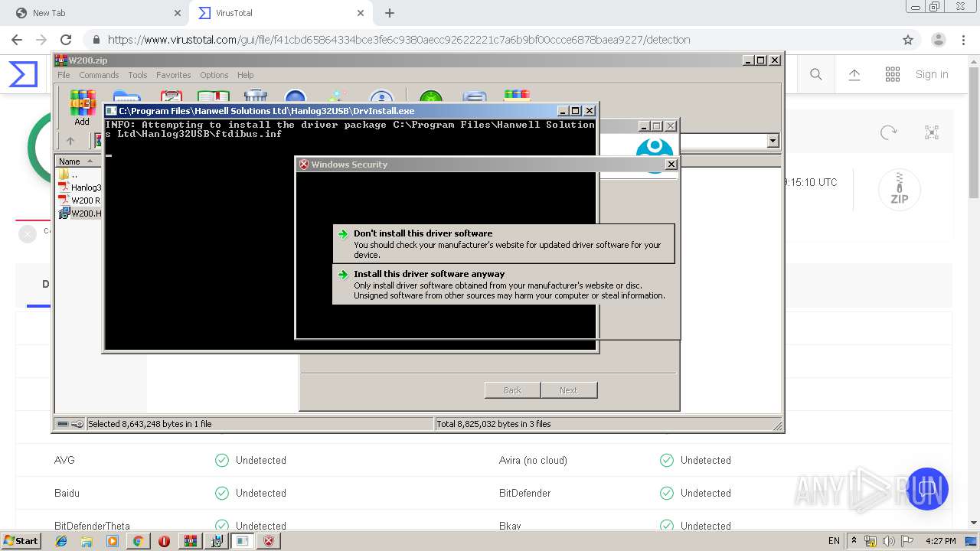Open the Tools menu in WinRAR

tap(138, 75)
